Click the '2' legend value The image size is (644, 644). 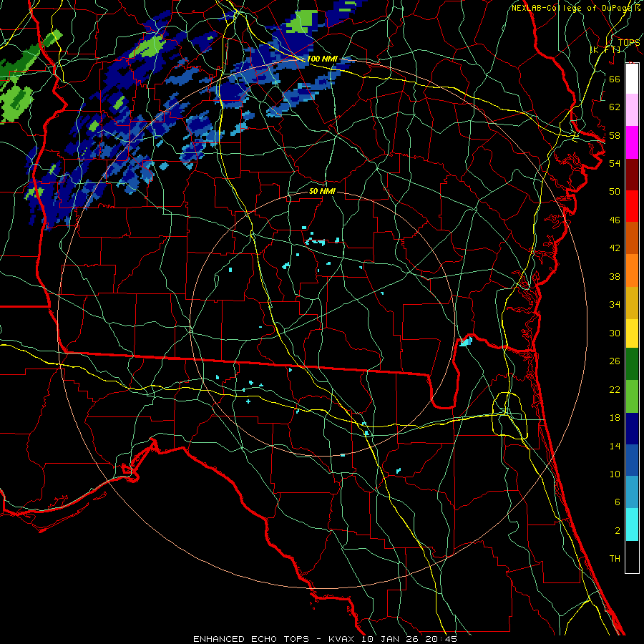tap(617, 531)
